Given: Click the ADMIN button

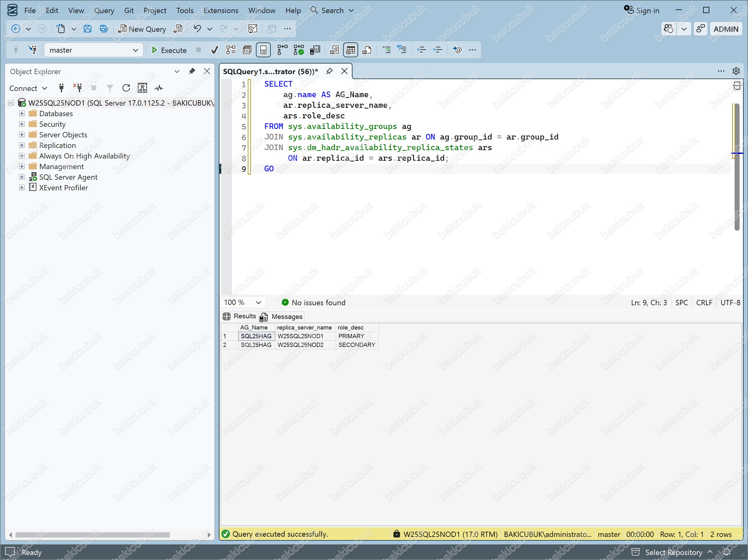Looking at the screenshot, I should coord(726,29).
